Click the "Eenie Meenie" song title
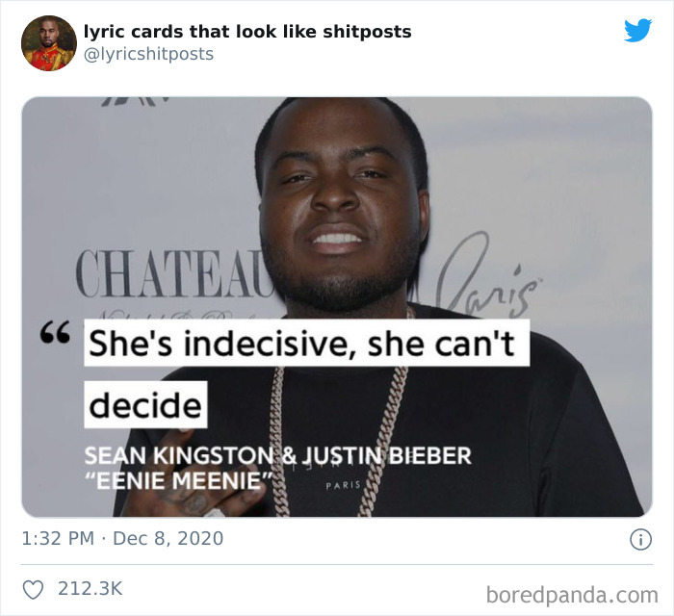The width and height of the screenshot is (674, 616). point(179,480)
